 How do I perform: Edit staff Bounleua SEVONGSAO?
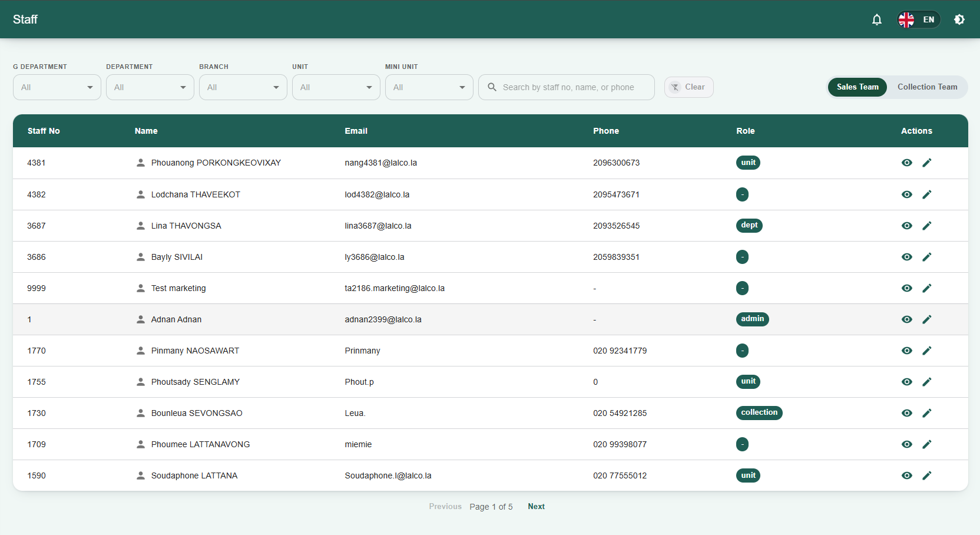tap(927, 413)
